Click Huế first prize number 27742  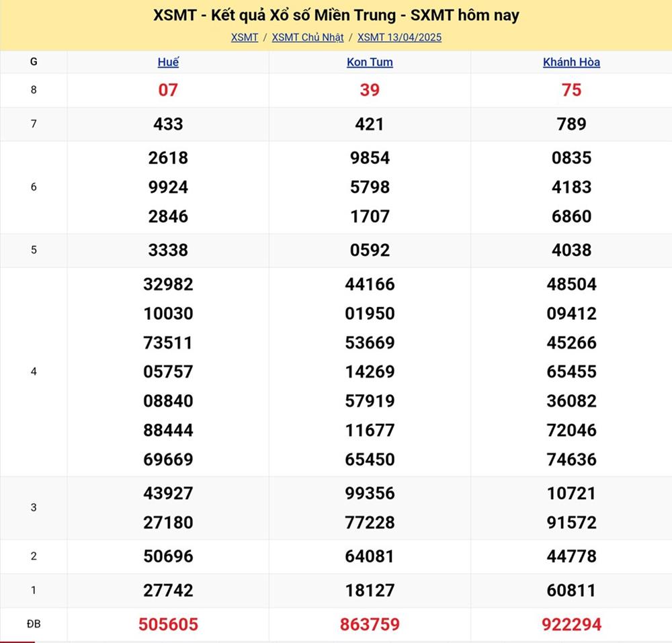(168, 591)
